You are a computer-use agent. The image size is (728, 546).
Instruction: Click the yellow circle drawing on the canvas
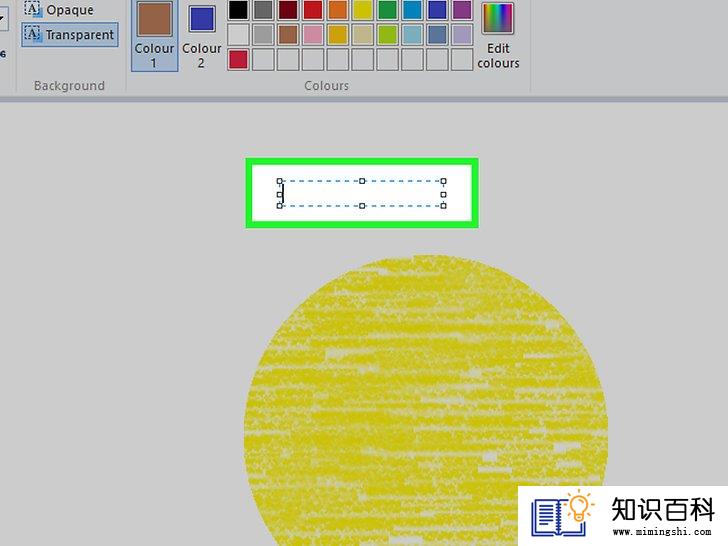click(426, 399)
